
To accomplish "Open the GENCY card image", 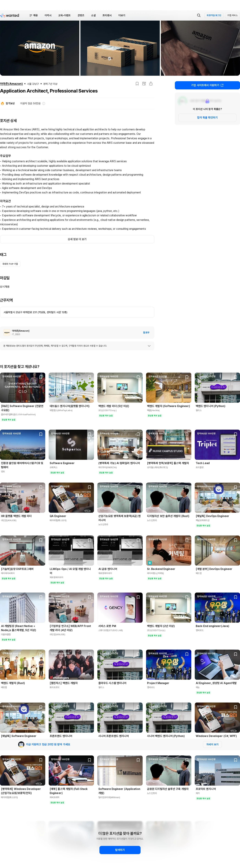I will [120, 608].
